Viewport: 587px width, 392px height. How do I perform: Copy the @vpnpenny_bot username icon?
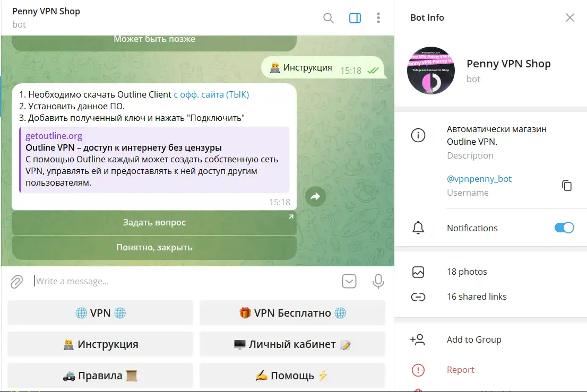[x=567, y=185]
